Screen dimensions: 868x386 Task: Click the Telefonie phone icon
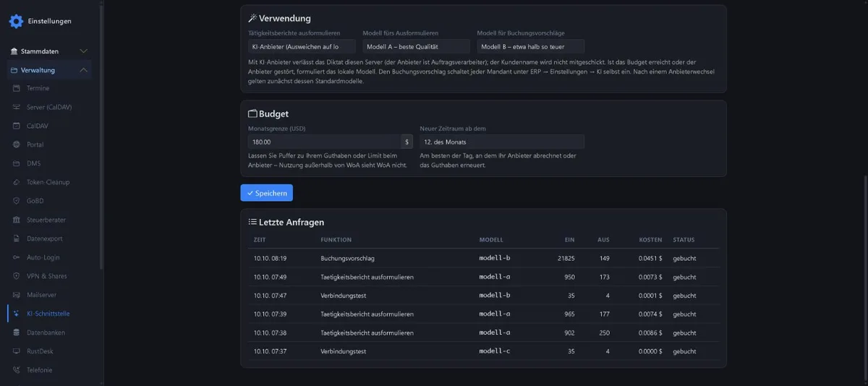pos(17,370)
